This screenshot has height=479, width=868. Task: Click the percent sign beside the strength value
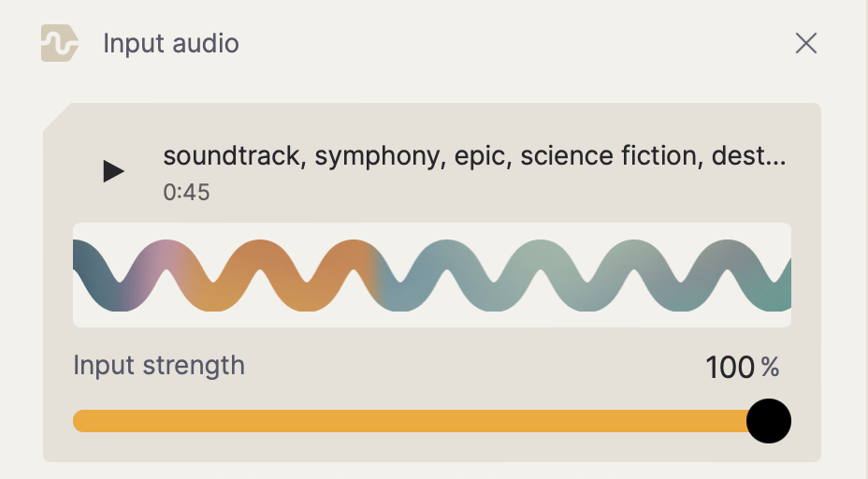(x=770, y=368)
